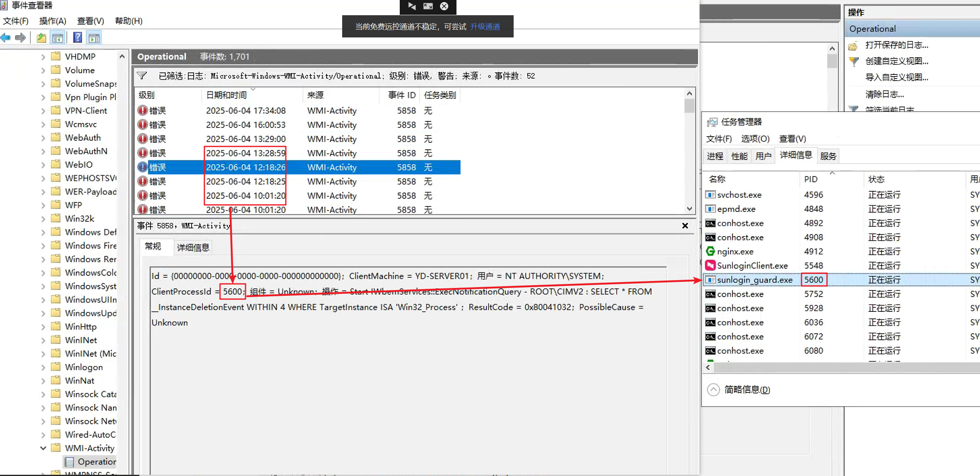980x476 pixels.
Task: Sort processes by PID column header
Action: (811, 179)
